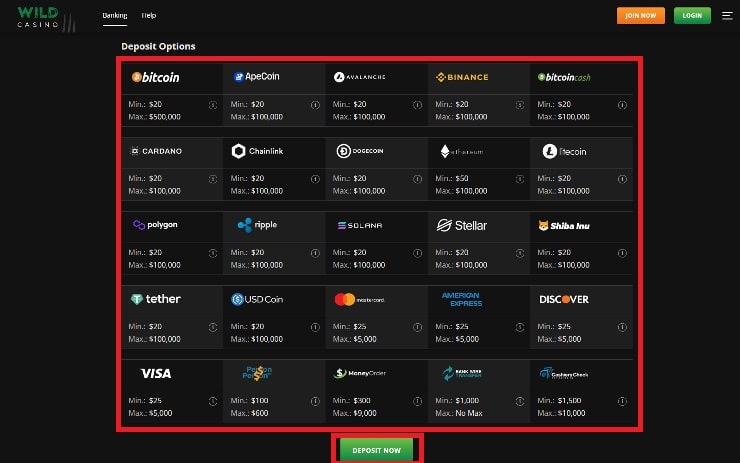Screen dimensions: 740x463
Task: Show info icon for VISA
Action: coord(213,401)
